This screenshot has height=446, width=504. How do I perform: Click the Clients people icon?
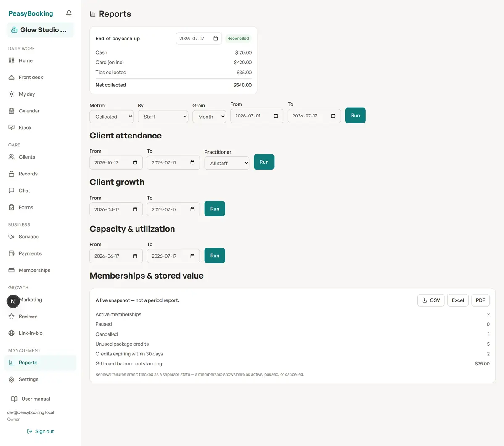11,157
